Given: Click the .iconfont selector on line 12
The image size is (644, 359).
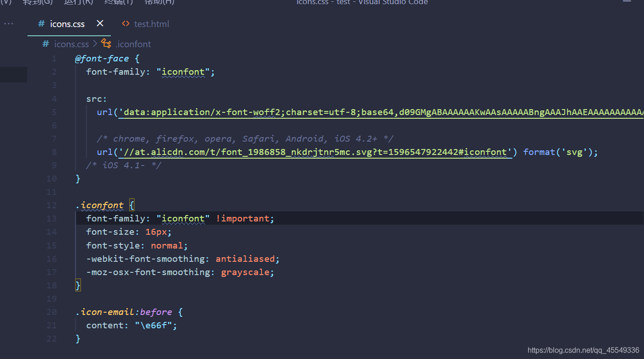Looking at the screenshot, I should point(99,205).
